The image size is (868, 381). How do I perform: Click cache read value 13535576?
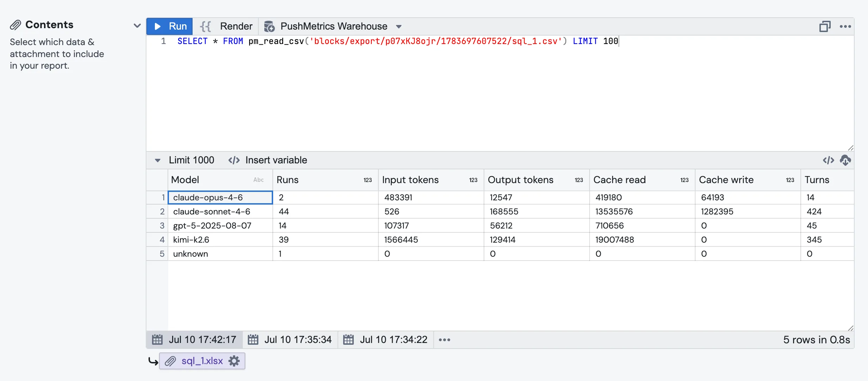point(642,212)
